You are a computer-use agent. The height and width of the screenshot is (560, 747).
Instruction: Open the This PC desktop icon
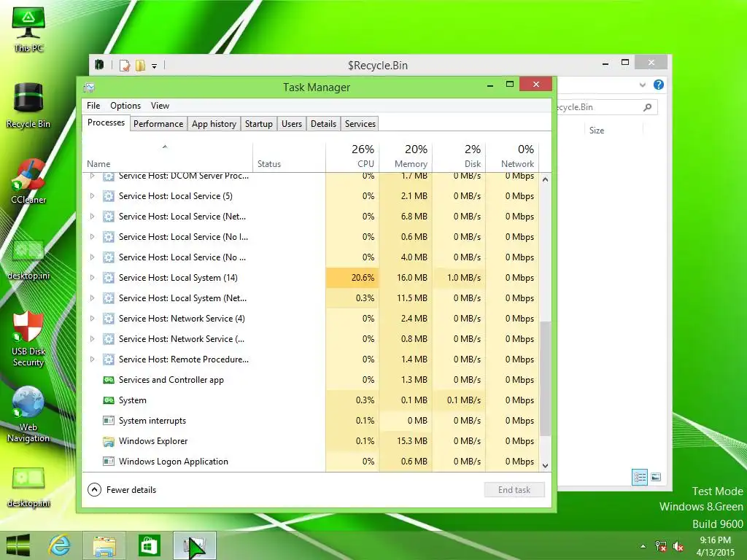point(28,28)
